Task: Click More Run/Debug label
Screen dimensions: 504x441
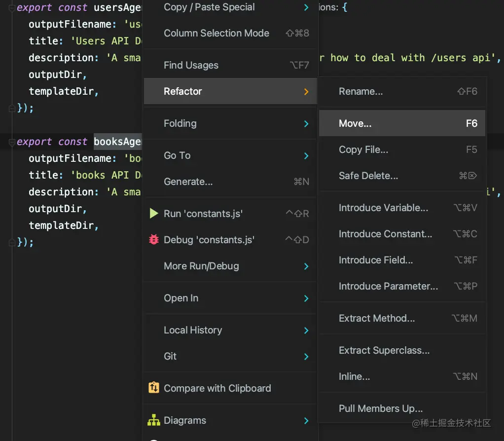Action: 201,266
